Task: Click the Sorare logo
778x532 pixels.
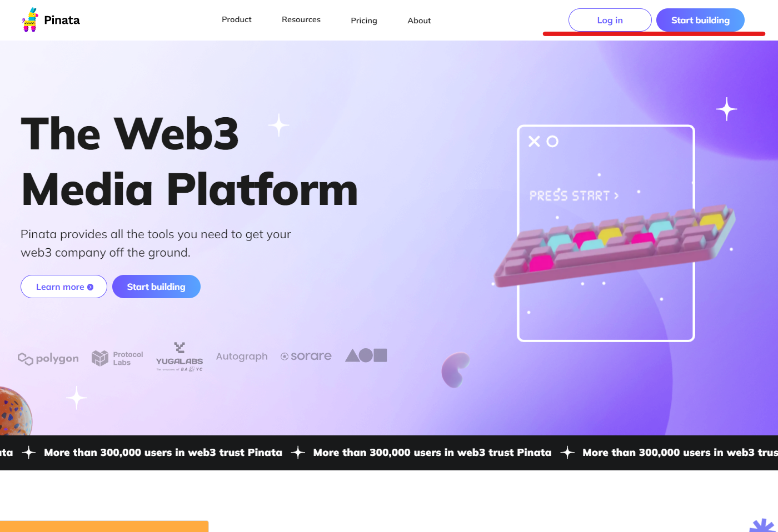Action: coord(306,356)
